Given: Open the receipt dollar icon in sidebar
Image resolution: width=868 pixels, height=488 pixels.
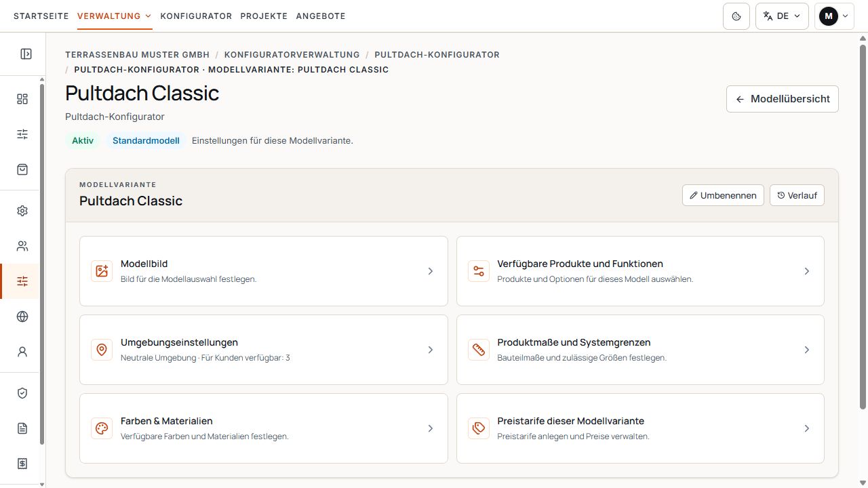Looking at the screenshot, I should [x=22, y=464].
